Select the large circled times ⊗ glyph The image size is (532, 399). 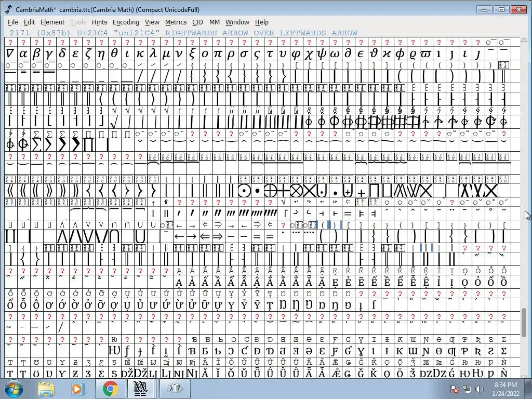coord(296,191)
